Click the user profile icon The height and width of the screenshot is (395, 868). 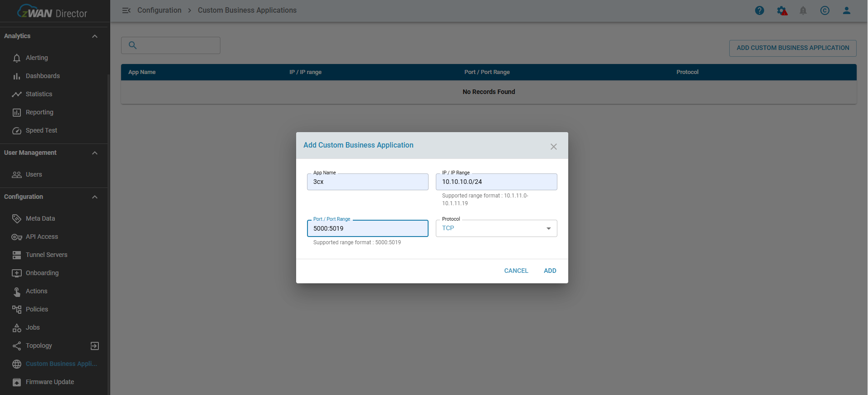coord(847,10)
